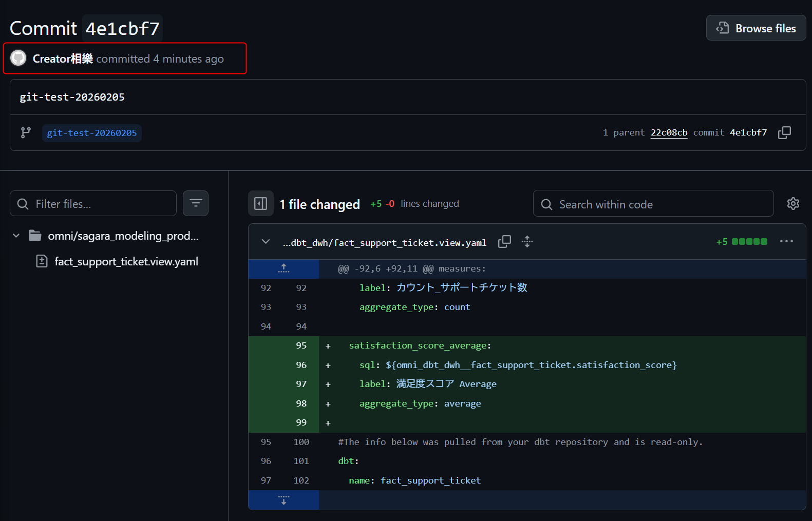The width and height of the screenshot is (812, 521).
Task: Click the Browse files button
Action: pyautogui.click(x=756, y=28)
